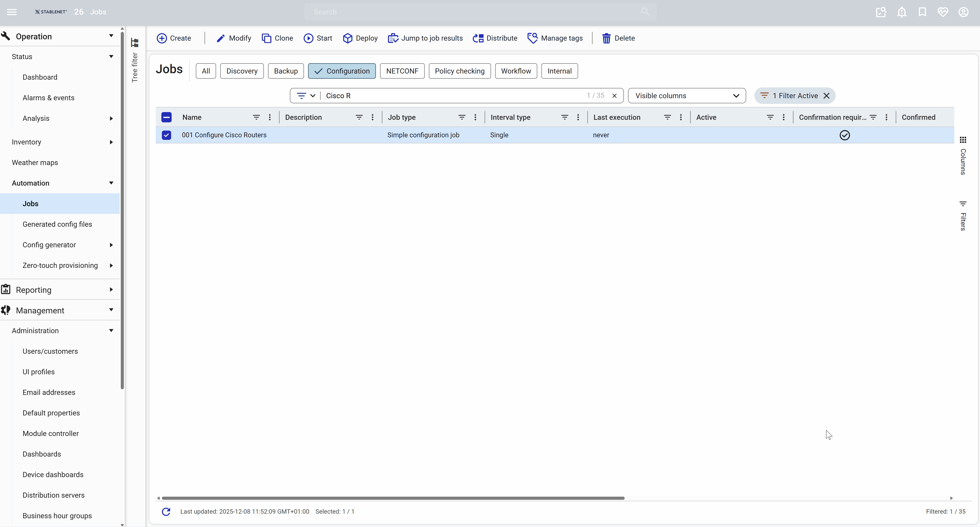
Task: Click the Distribute icon in toolbar
Action: (x=478, y=38)
